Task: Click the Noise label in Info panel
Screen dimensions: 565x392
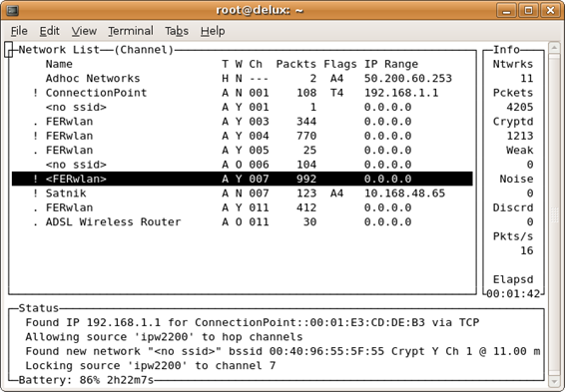Action: (x=516, y=179)
